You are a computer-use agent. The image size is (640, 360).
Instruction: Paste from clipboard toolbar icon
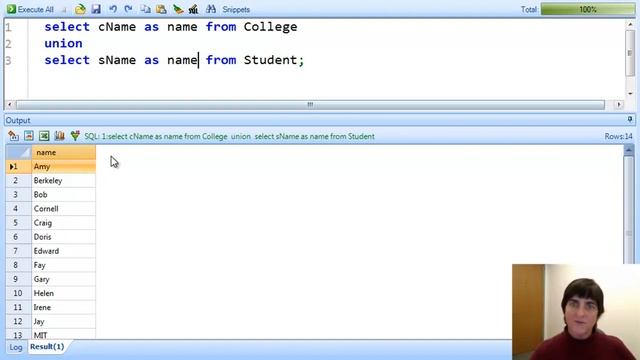(x=161, y=9)
